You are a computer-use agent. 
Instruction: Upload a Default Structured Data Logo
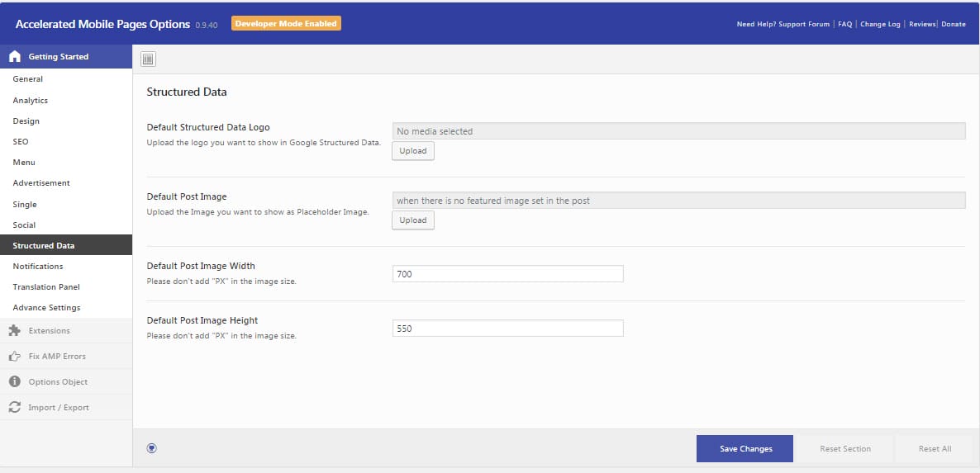pos(413,151)
